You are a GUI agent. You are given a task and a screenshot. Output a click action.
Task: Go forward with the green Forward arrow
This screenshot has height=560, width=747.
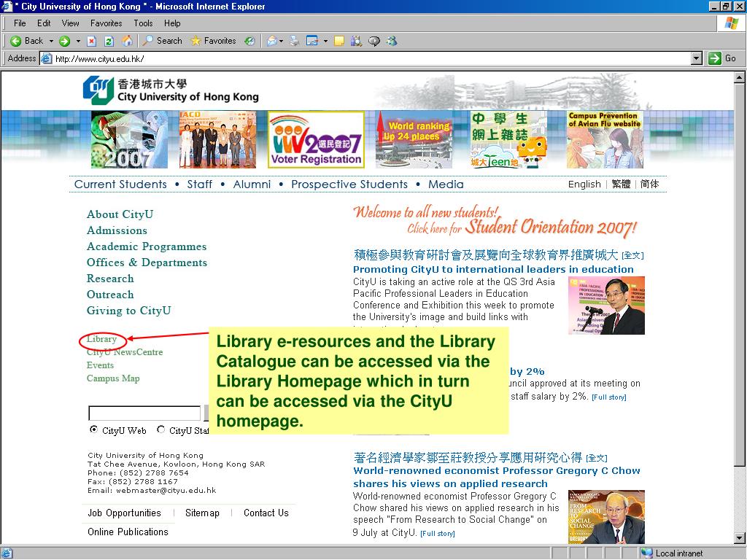64,42
